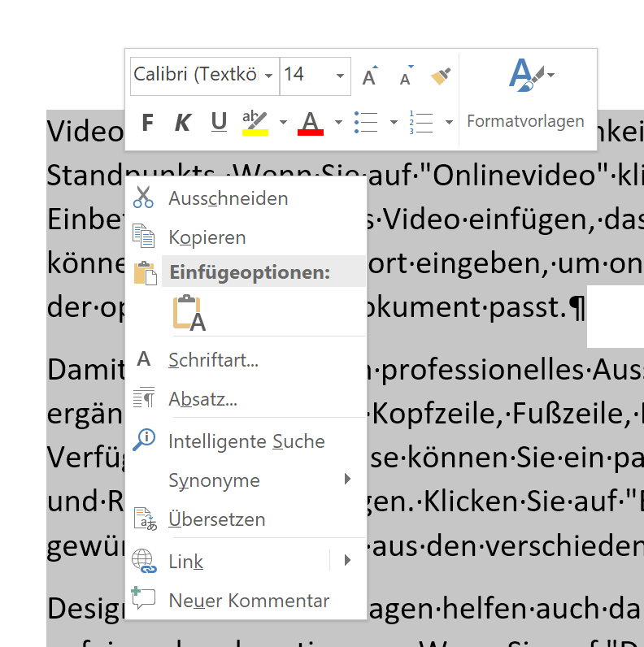The width and height of the screenshot is (644, 647).
Task: Apply red font color
Action: [311, 123]
